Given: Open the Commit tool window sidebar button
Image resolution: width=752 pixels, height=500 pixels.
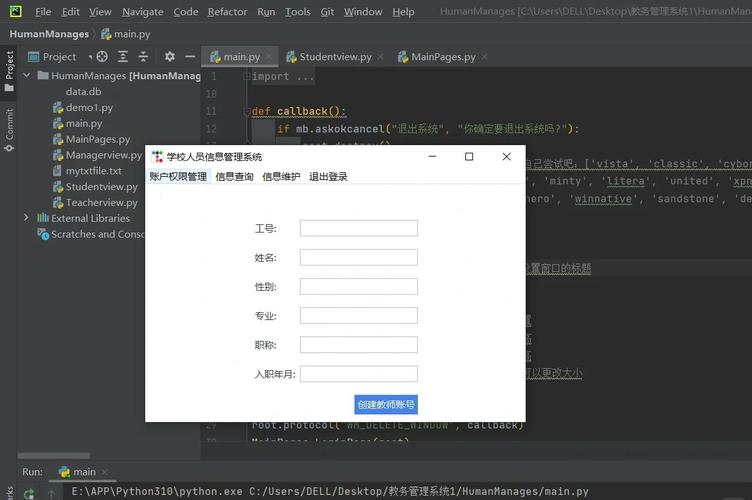Looking at the screenshot, I should (x=9, y=130).
